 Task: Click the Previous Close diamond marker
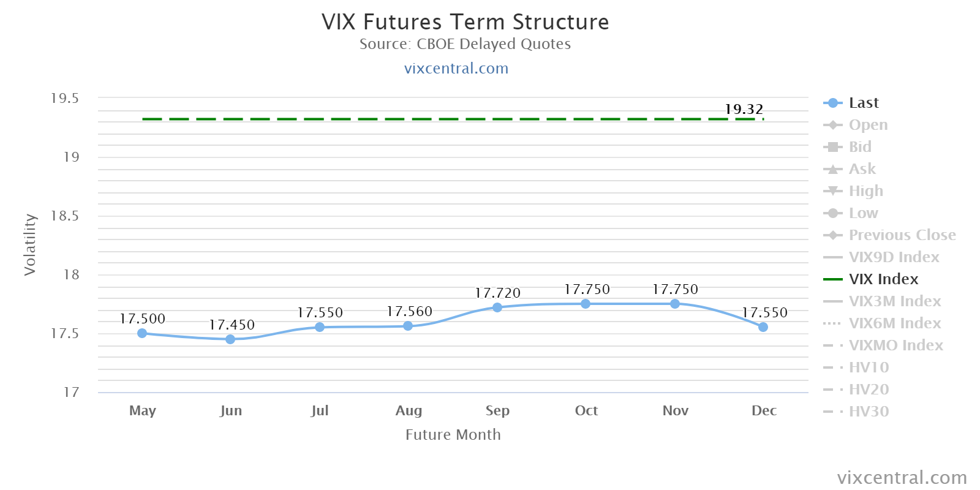click(833, 235)
